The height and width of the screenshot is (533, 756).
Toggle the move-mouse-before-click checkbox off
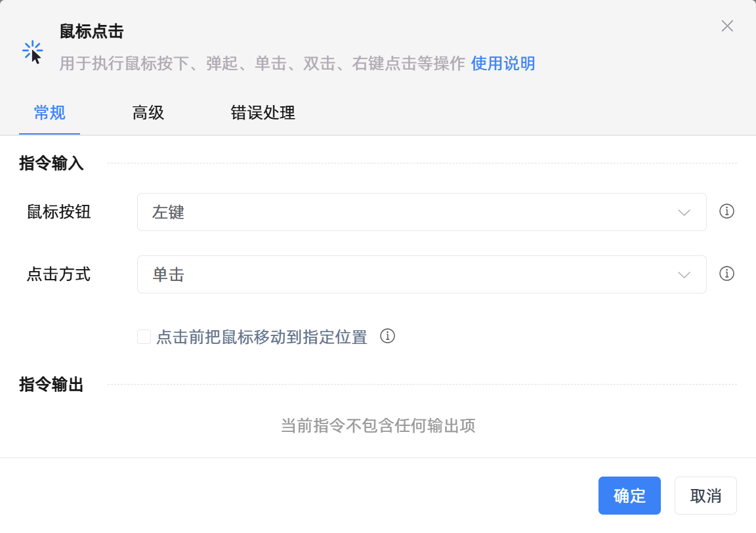[144, 336]
